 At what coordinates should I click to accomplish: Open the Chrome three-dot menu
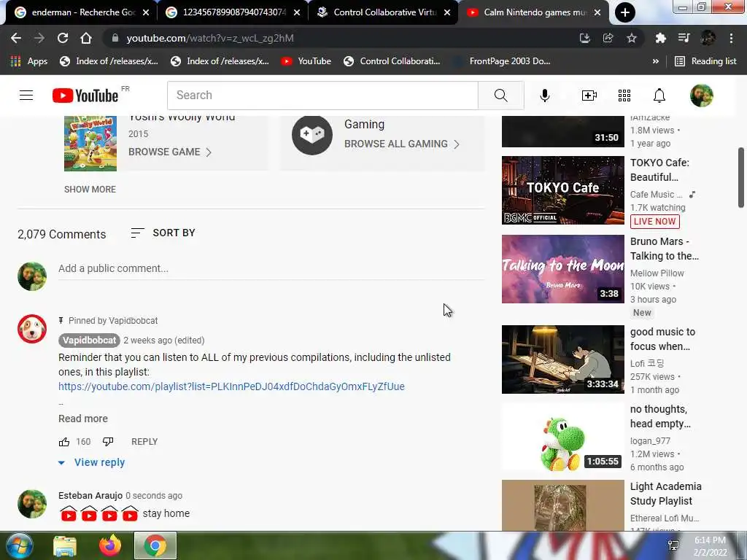[731, 38]
